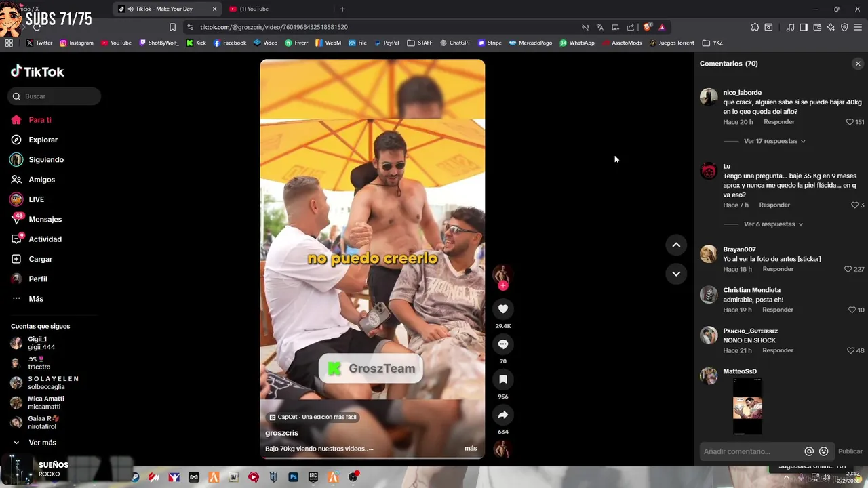Like Lu's comment heart
Screen dimensions: 868x488
pos(854,205)
